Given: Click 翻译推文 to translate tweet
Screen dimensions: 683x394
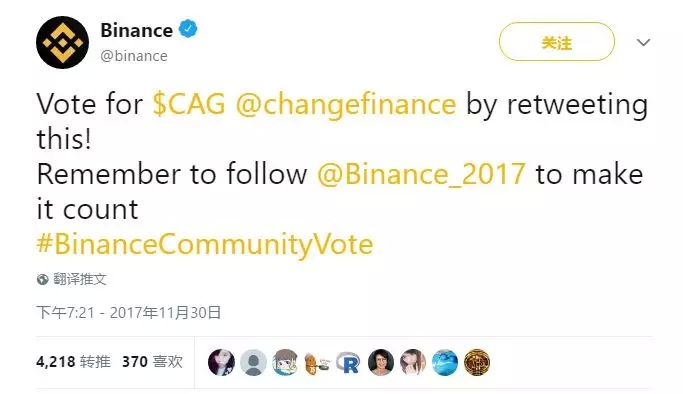Looking at the screenshot, I should pos(80,279).
